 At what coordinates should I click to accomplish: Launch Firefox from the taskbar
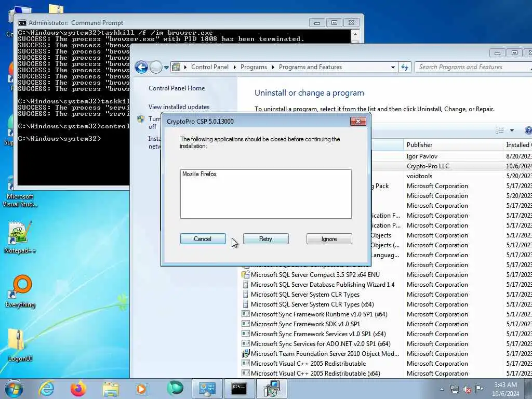tap(78, 389)
